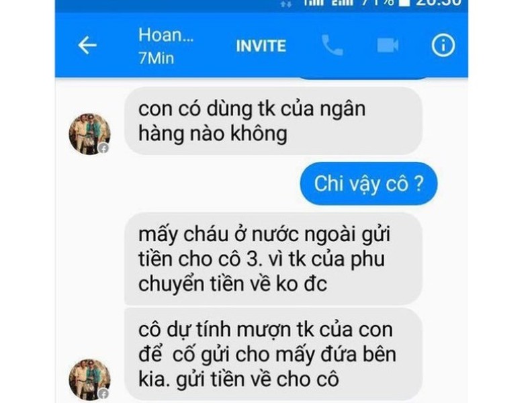Viewport: 532px width, 403px height.
Task: Tap partially hidden blue bubble under header
Action: point(363,78)
